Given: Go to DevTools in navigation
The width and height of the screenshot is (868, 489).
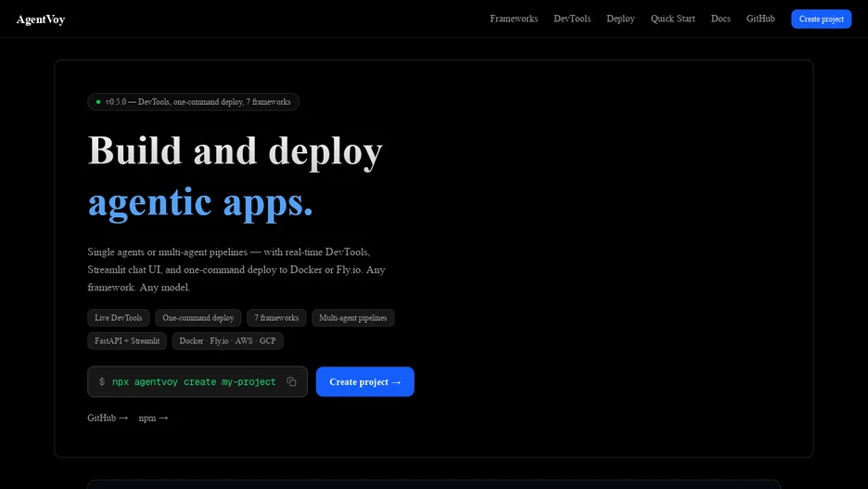Looking at the screenshot, I should click(572, 19).
